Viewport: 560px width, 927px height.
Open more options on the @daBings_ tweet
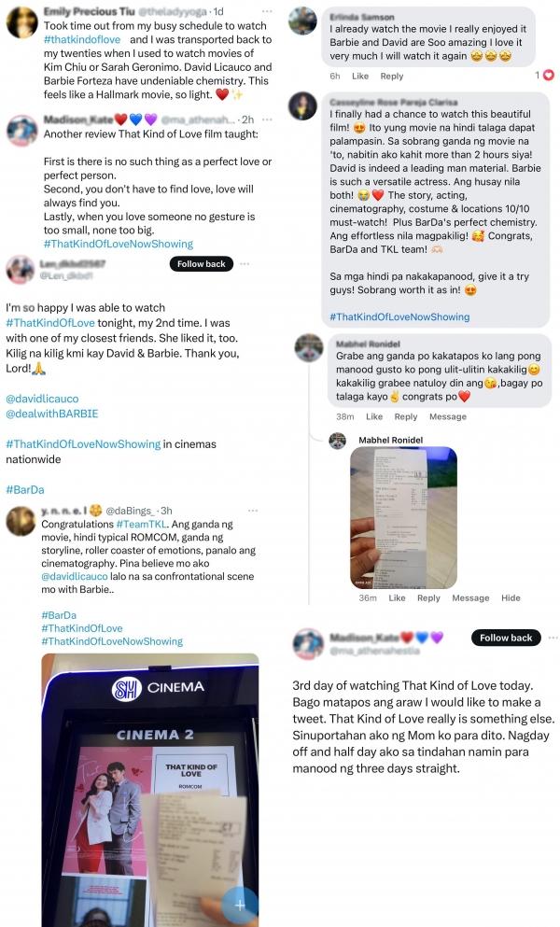[x=253, y=511]
